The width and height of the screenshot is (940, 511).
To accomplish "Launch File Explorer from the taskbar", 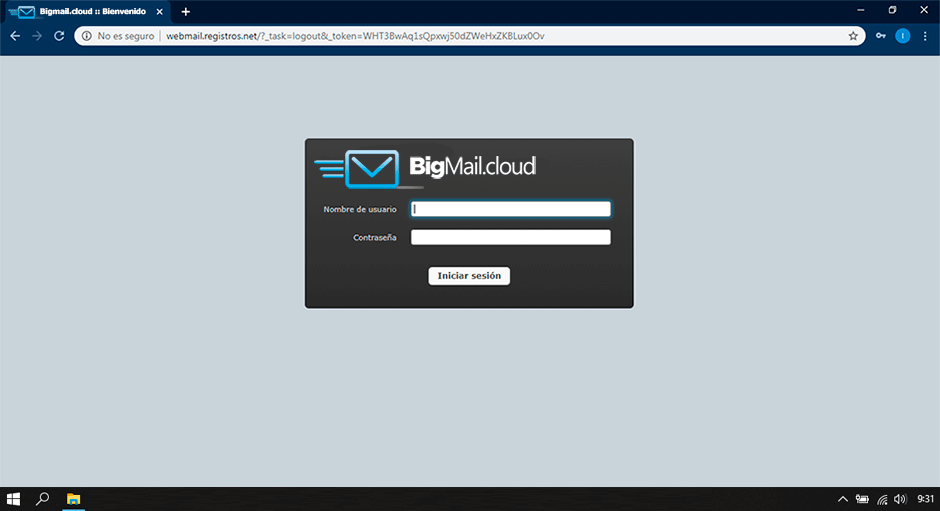I will coord(73,498).
